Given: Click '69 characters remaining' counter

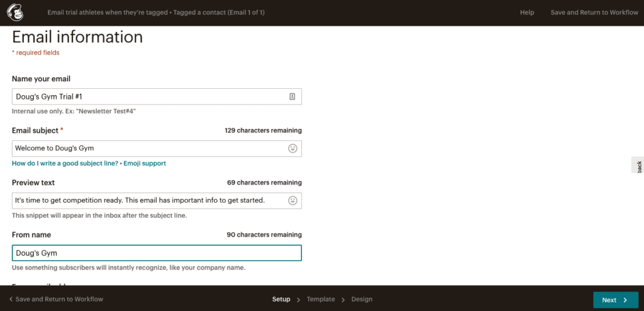Looking at the screenshot, I should point(264,182).
